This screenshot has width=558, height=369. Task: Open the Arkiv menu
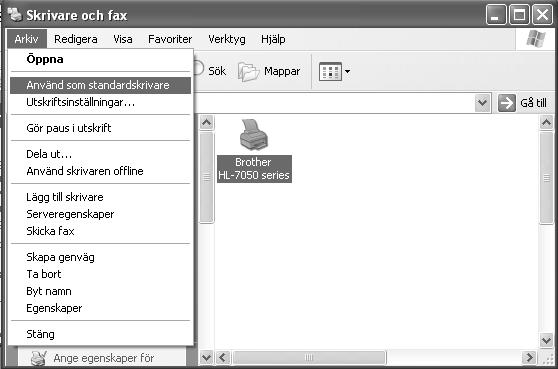coord(27,39)
